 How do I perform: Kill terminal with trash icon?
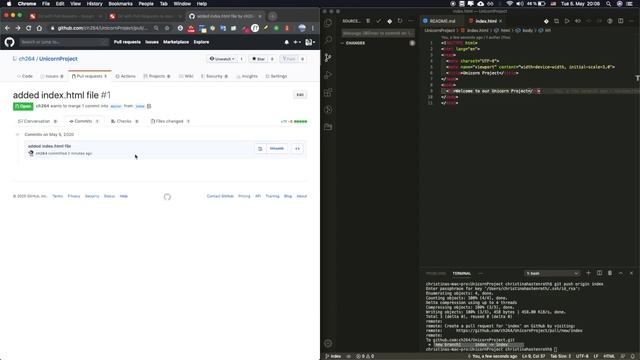click(x=610, y=273)
